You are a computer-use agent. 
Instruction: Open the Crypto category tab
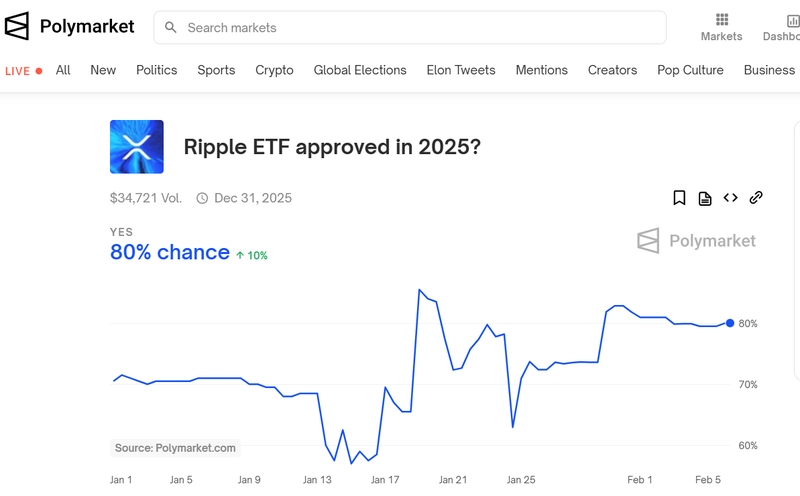(274, 70)
